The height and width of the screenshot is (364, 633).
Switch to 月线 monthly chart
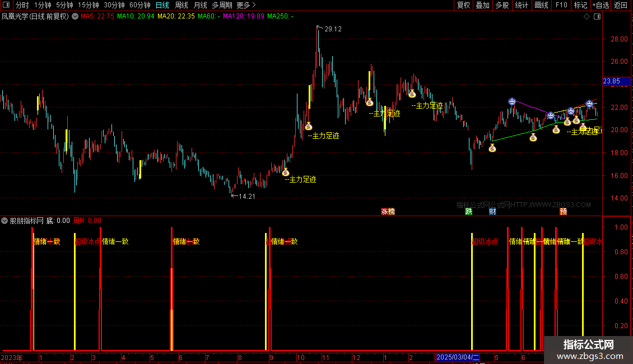(x=200, y=5)
